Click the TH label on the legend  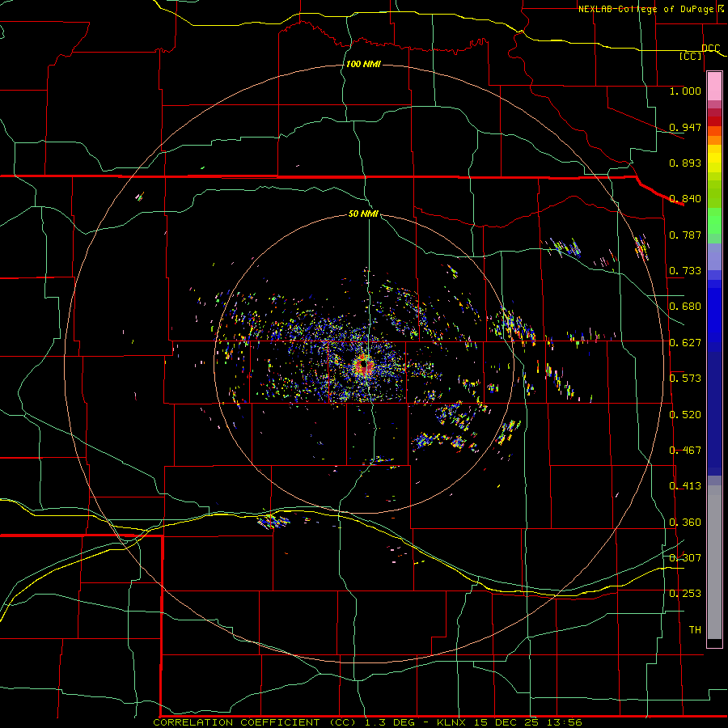695,630
